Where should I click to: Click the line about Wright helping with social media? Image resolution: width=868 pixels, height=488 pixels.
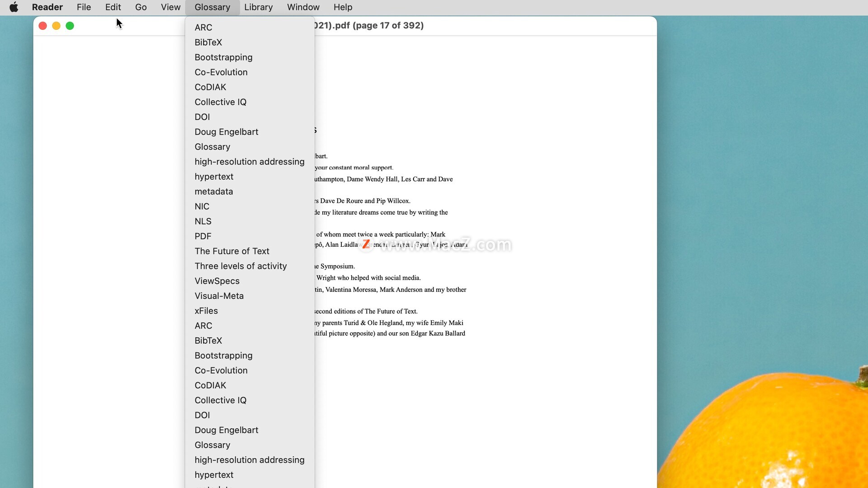[x=368, y=278]
